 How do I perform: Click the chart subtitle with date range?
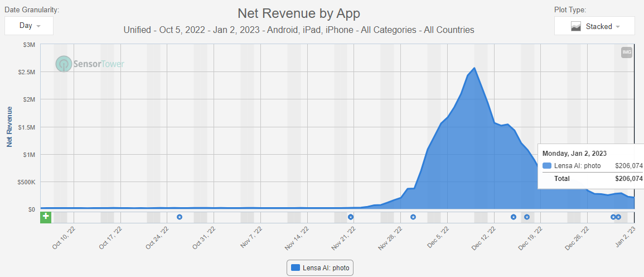(x=299, y=30)
